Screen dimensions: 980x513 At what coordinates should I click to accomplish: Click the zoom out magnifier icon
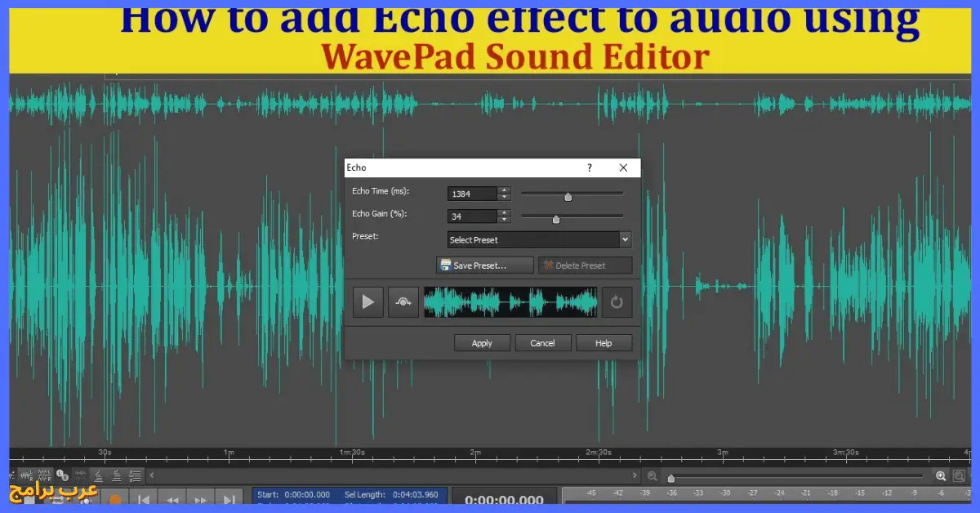click(653, 476)
